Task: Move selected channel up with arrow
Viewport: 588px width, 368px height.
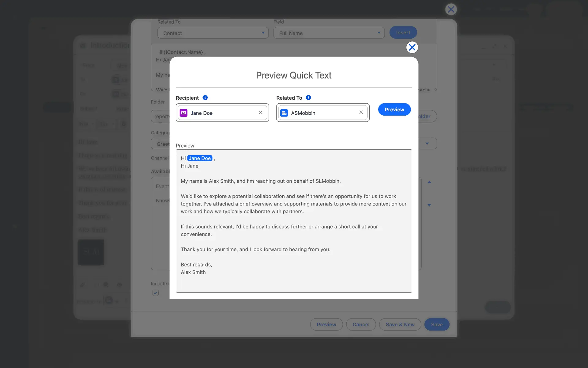Action: click(x=429, y=182)
